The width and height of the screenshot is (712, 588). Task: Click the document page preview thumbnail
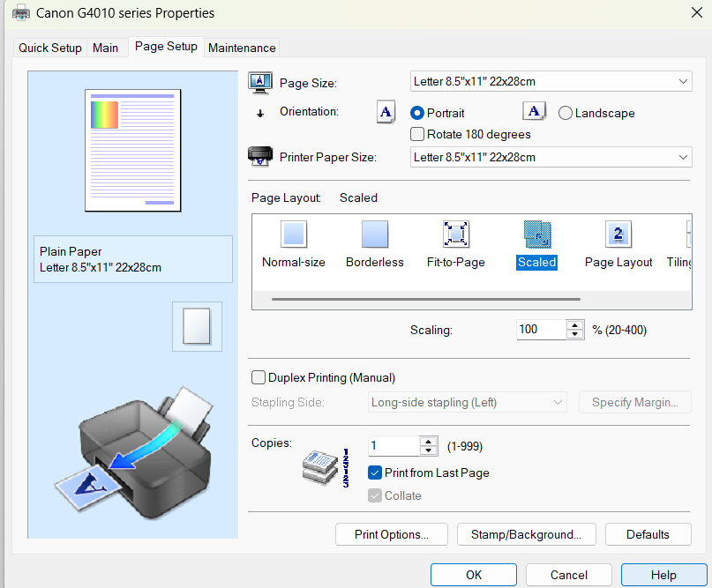(x=133, y=151)
